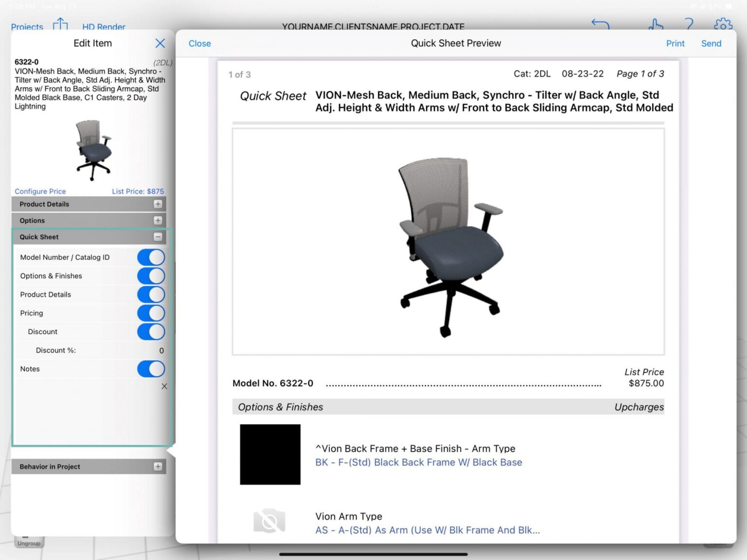Click the undo arrow icon
The width and height of the screenshot is (747, 560).
coord(600,23)
